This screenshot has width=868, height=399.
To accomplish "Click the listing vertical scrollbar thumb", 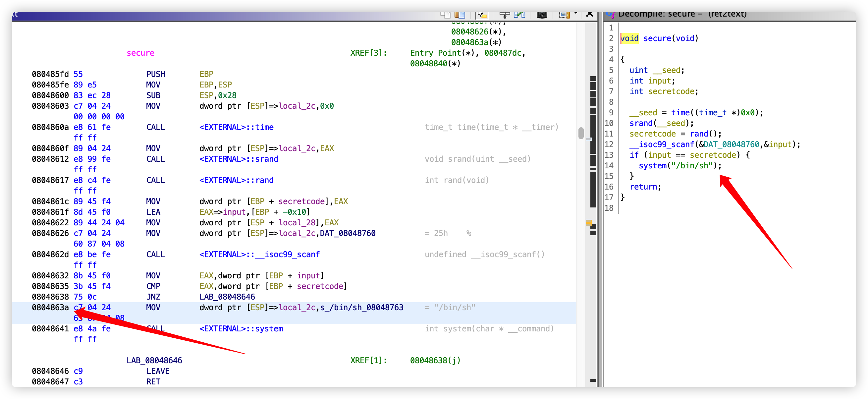I will [581, 133].
